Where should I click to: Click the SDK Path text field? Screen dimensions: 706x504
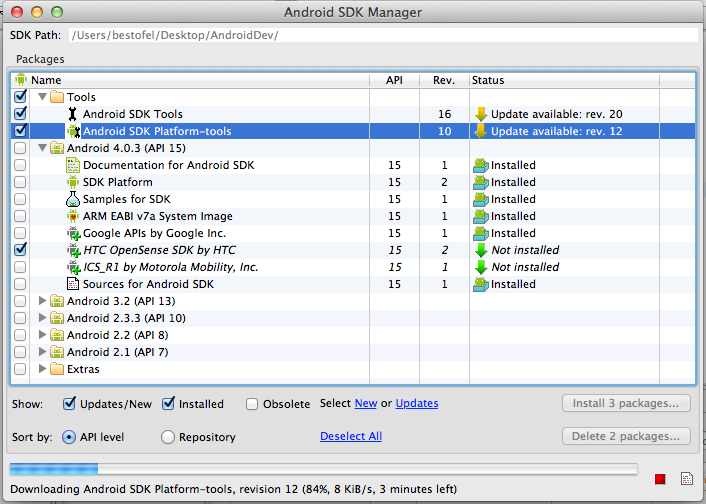(x=382, y=35)
